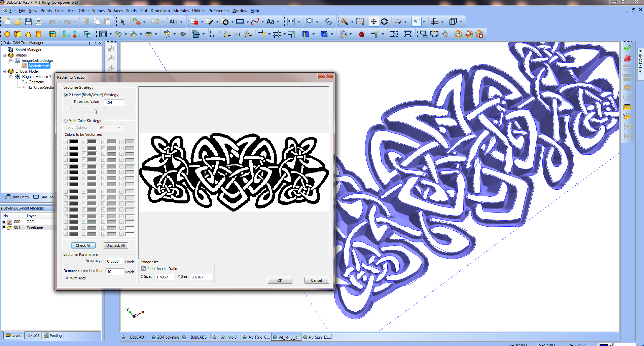
Task: Click the Print icon
Action: coord(39,21)
